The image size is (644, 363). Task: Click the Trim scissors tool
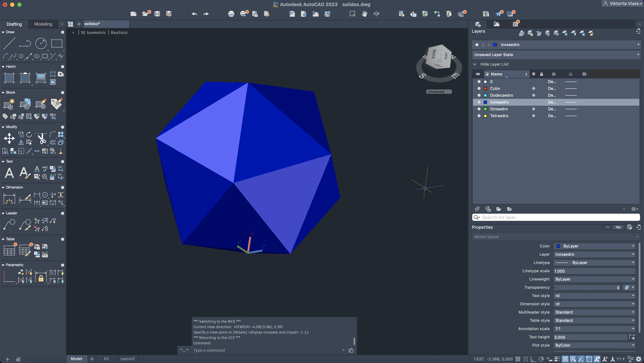coord(42,138)
